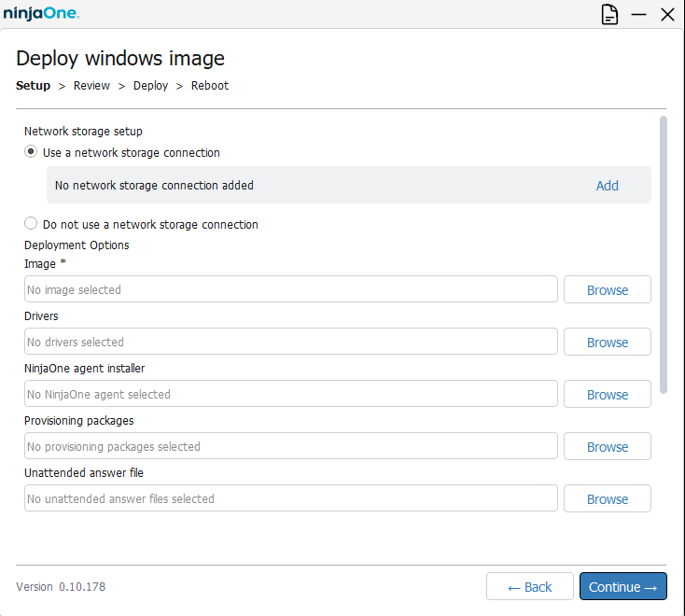This screenshot has width=685, height=616.
Task: Click the Unattended answer file field
Action: [x=290, y=499]
